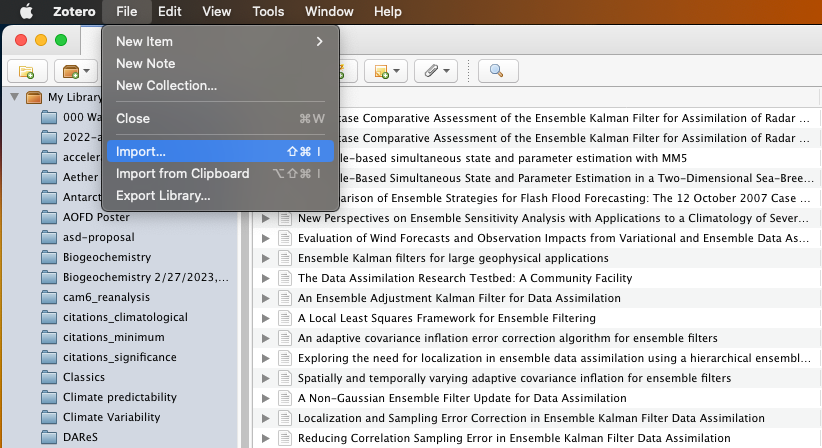Open the New Library dropdown button
822x448 pixels.
pos(76,71)
